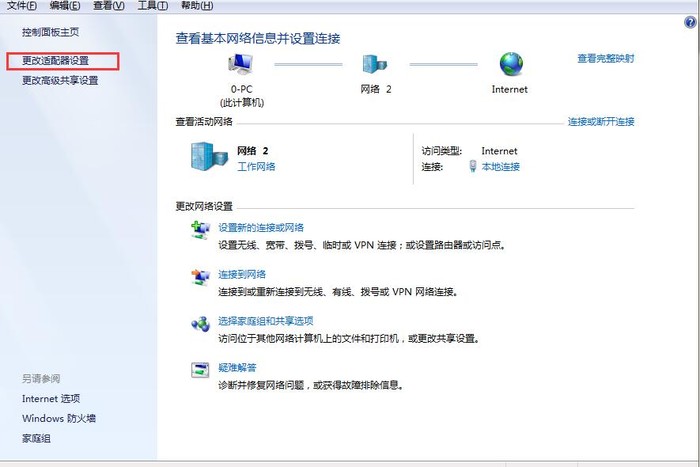This screenshot has height=467, width=700.
Task: Open 查看完整映射 link
Action: [606, 58]
